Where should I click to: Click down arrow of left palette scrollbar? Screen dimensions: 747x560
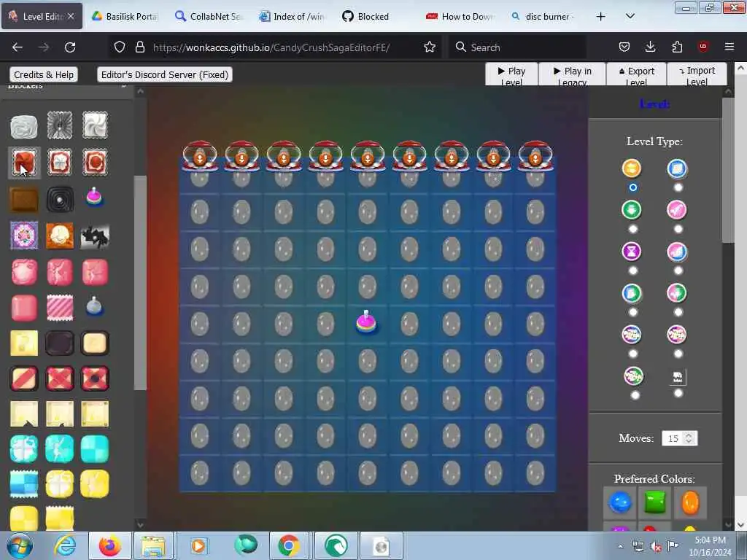click(140, 524)
